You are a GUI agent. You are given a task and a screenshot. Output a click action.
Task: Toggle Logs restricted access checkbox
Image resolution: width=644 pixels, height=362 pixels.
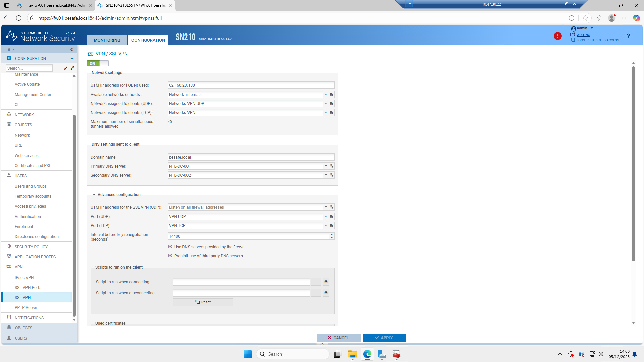point(573,40)
